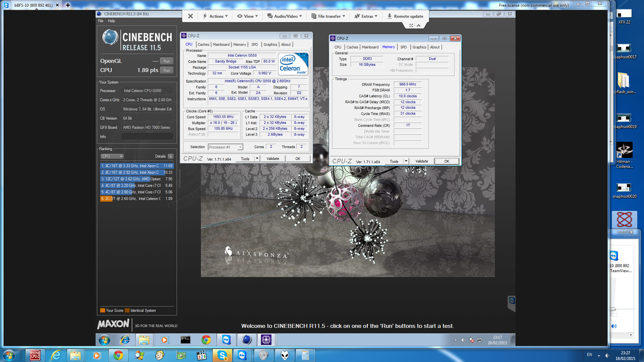This screenshot has width=644, height=362.
Task: Open TeamViewer View menu
Action: pyautogui.click(x=248, y=16)
